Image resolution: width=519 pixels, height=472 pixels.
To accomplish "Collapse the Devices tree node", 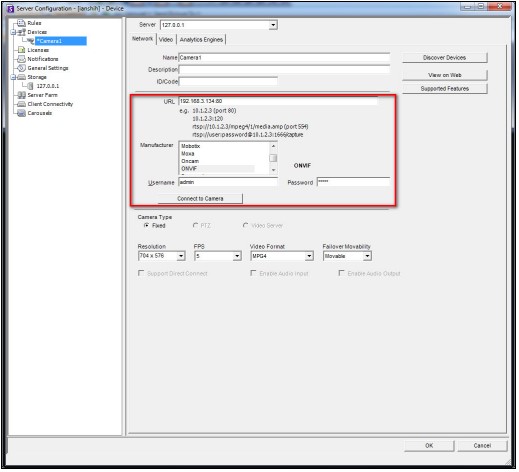I will (x=13, y=32).
